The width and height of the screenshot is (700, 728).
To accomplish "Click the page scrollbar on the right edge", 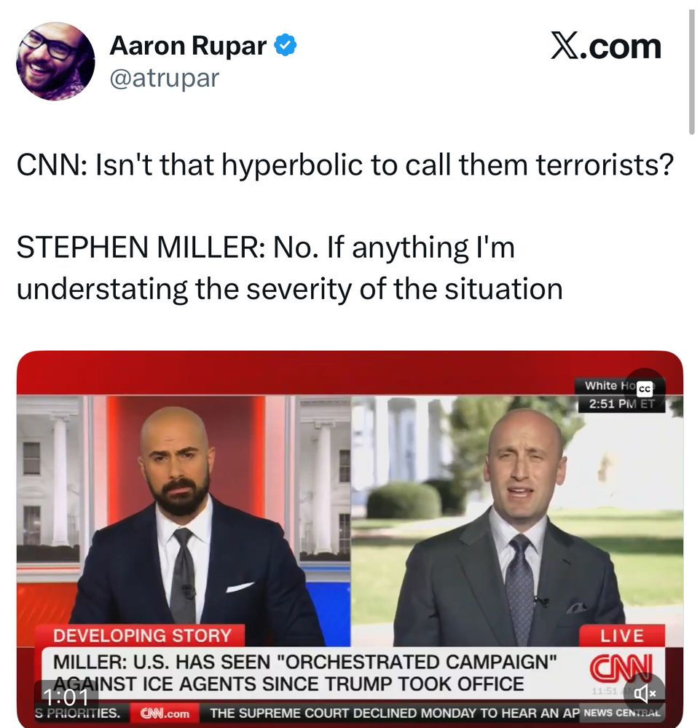I will click(x=693, y=72).
